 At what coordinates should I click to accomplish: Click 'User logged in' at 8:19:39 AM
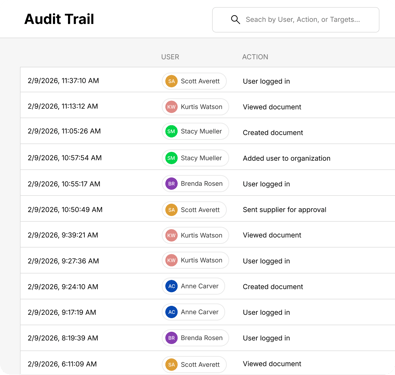(266, 338)
